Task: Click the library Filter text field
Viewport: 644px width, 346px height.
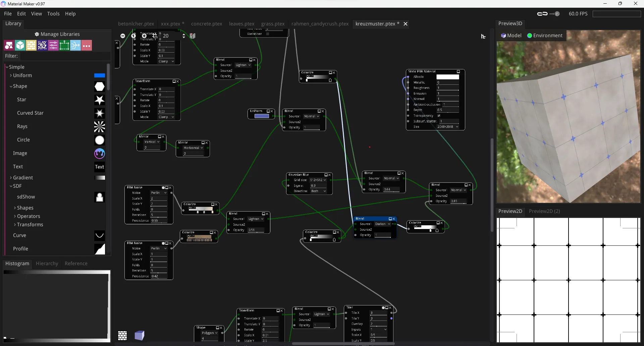Action: pyautogui.click(x=65, y=56)
